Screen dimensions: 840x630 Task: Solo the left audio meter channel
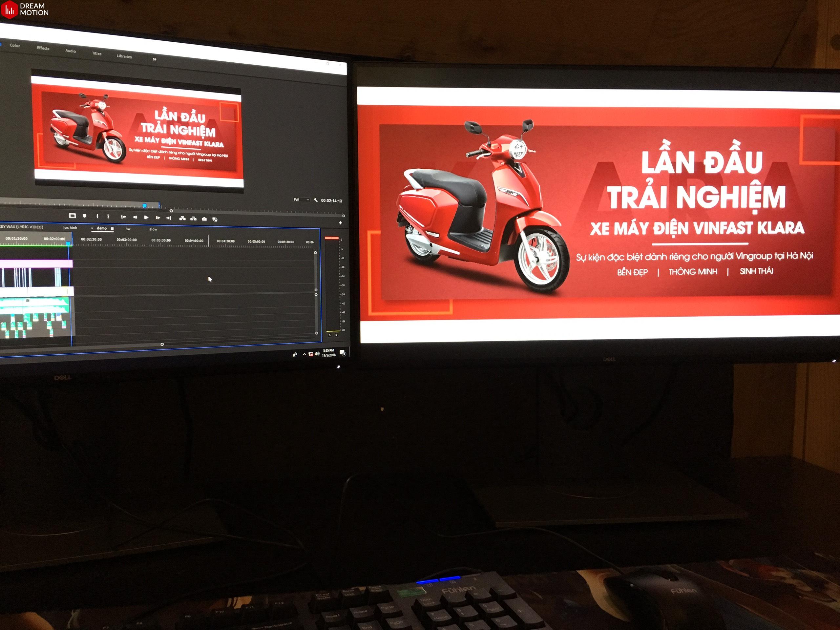click(x=330, y=335)
